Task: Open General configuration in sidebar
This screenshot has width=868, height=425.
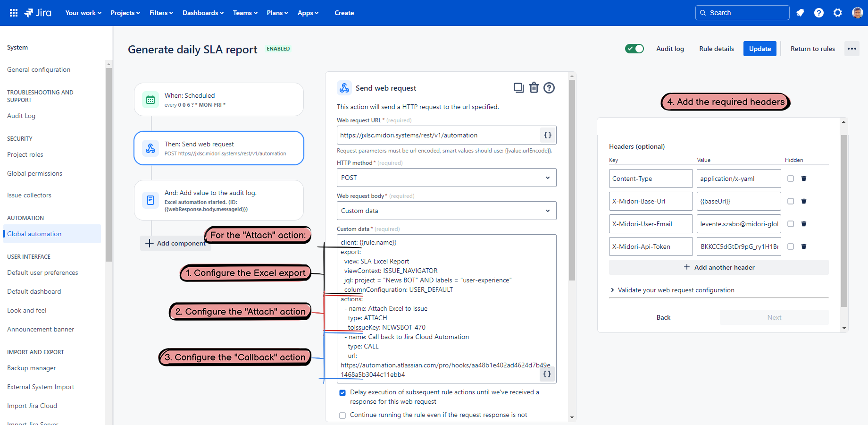Action: [x=39, y=69]
